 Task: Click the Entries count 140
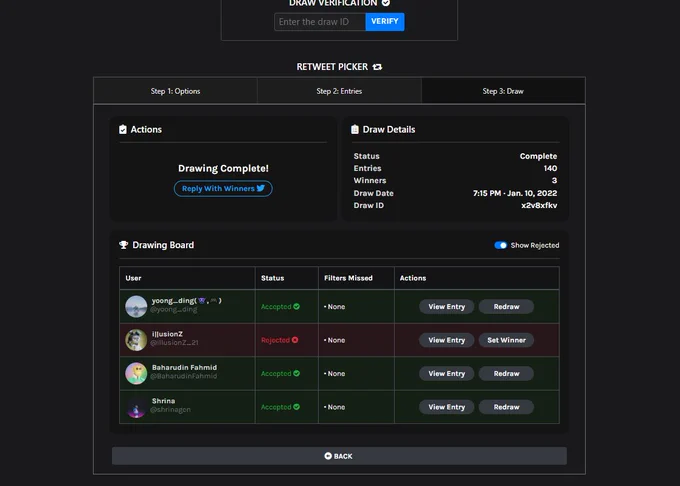click(x=550, y=168)
